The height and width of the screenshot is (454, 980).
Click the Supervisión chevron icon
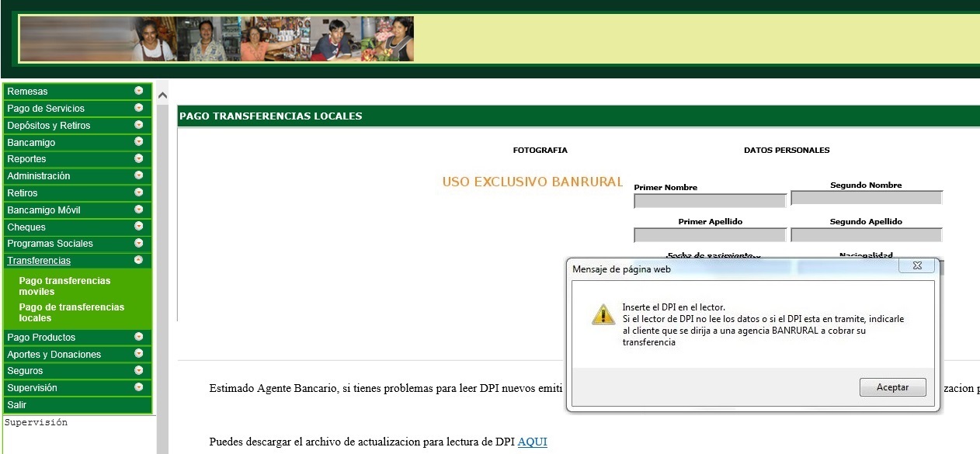pyautogui.click(x=139, y=387)
